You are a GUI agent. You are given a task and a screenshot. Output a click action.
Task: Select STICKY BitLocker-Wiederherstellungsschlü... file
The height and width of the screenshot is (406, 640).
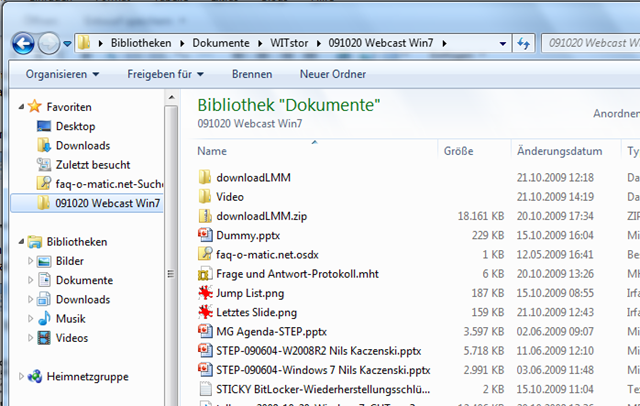pyautogui.click(x=323, y=389)
